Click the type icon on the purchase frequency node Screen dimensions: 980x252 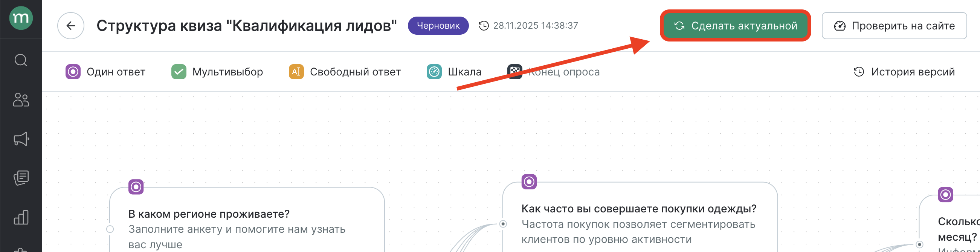(x=529, y=182)
